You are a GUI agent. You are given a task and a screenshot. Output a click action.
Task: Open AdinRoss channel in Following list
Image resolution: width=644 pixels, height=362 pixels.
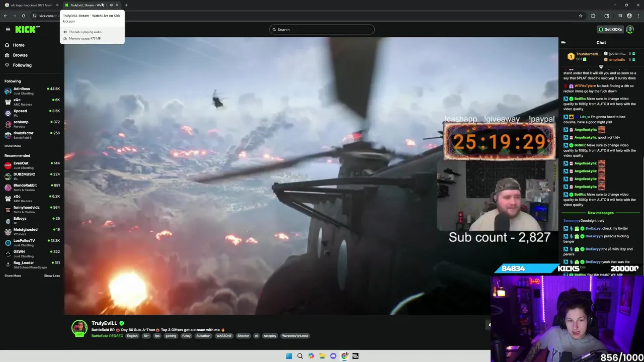[32, 91]
